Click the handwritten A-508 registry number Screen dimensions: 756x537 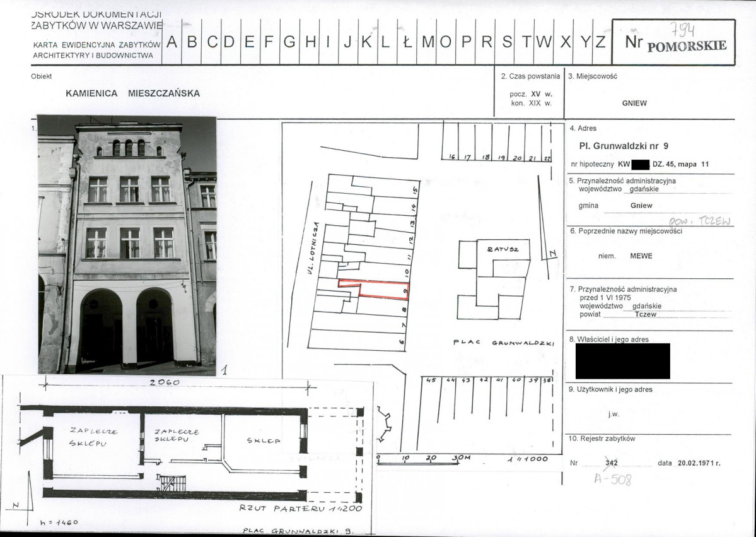612,479
